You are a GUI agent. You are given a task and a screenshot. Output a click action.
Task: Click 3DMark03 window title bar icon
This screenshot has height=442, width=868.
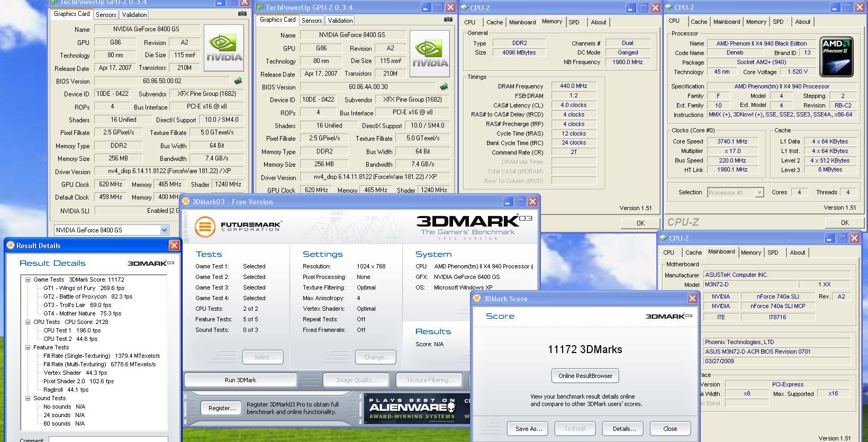point(186,202)
